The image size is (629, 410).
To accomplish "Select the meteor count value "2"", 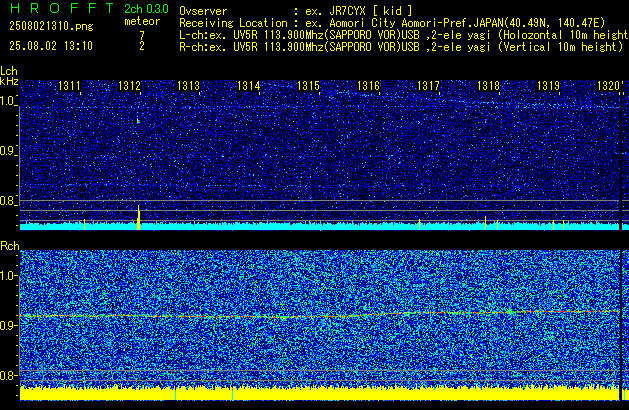I will [142, 46].
